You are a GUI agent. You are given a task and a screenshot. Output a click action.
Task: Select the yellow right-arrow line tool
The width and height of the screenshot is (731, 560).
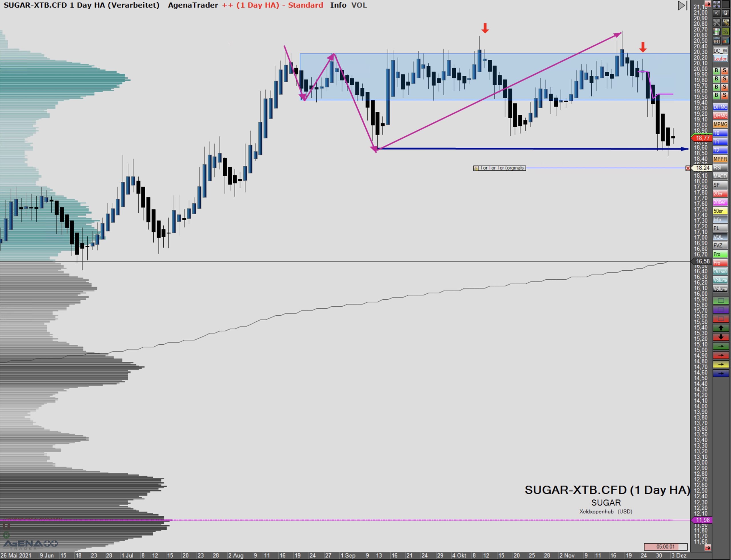point(720,364)
